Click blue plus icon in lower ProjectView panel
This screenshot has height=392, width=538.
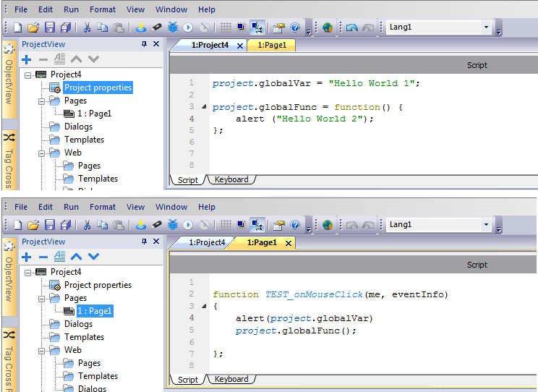pyautogui.click(x=27, y=257)
